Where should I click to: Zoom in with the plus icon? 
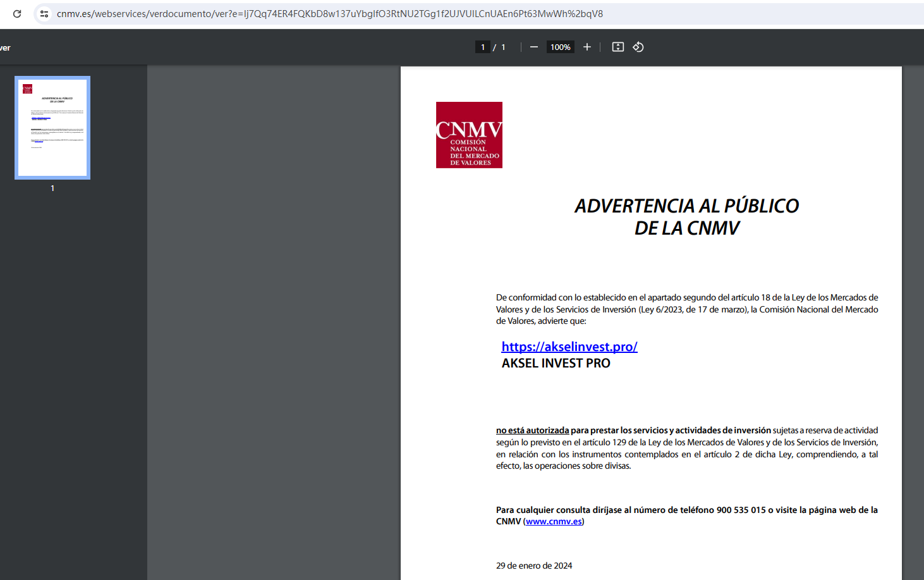587,47
